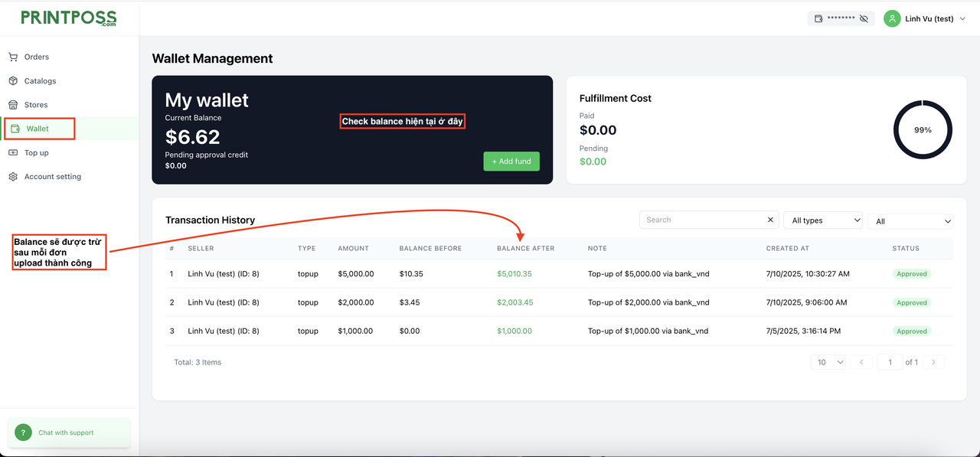Click the green user avatar icon
Screen dimensions: 980x457
(x=891, y=18)
